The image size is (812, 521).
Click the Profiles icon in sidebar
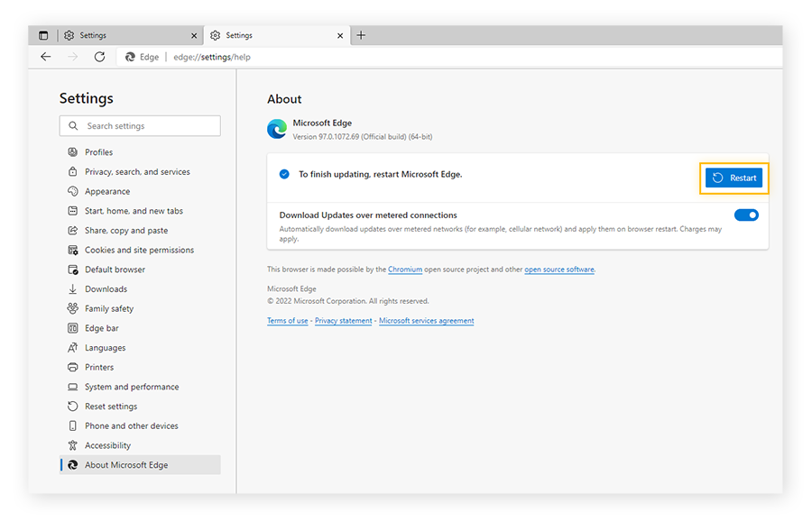point(72,152)
